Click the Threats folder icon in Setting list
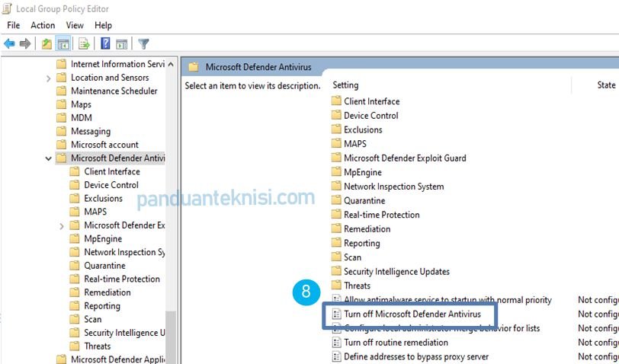The width and height of the screenshot is (619, 364). [x=336, y=286]
